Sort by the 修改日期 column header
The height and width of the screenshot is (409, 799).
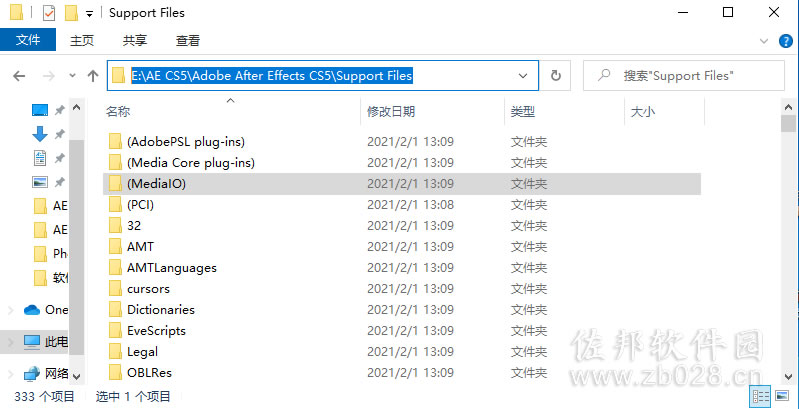coord(391,112)
